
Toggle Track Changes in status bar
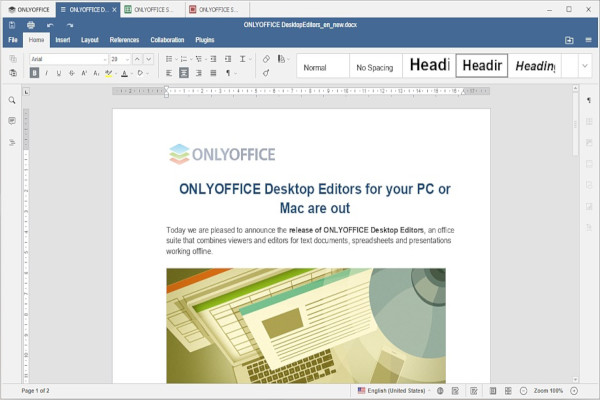click(x=474, y=391)
